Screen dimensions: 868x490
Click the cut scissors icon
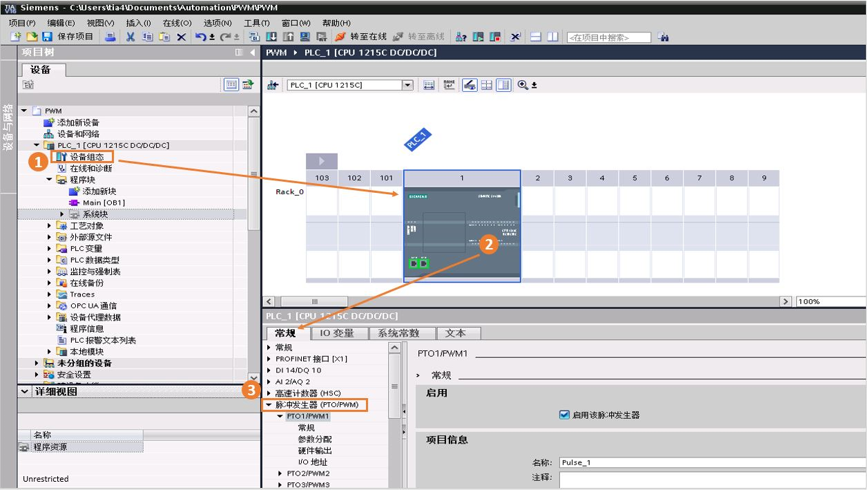click(x=130, y=37)
